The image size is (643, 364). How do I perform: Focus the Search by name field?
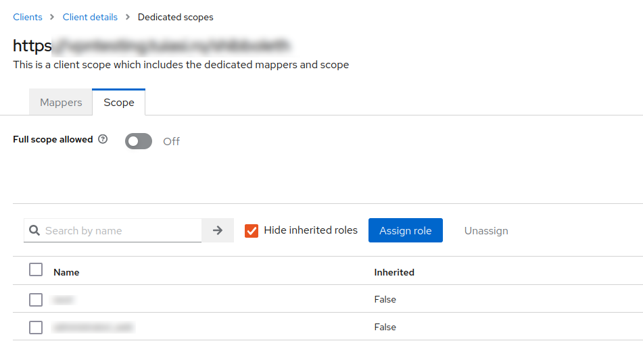tap(122, 230)
